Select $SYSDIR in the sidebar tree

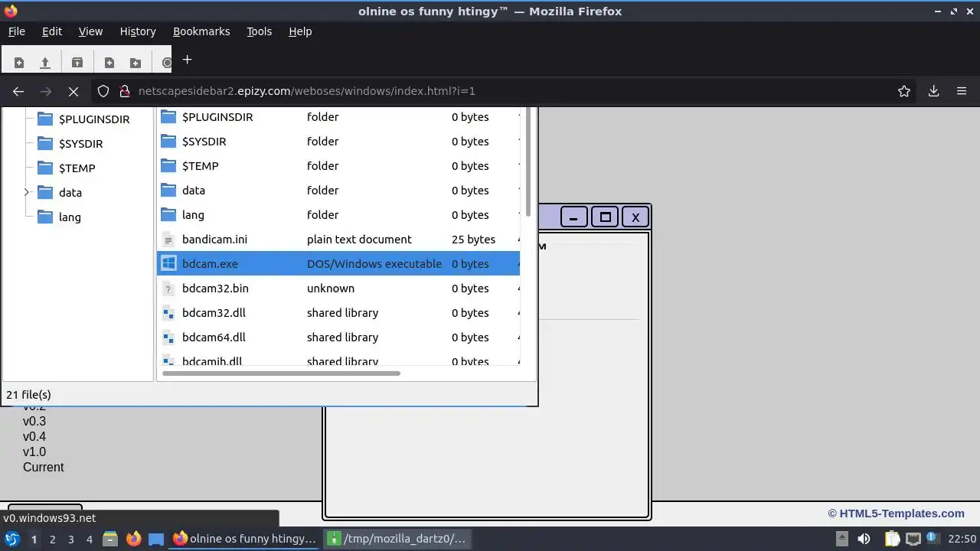click(80, 144)
